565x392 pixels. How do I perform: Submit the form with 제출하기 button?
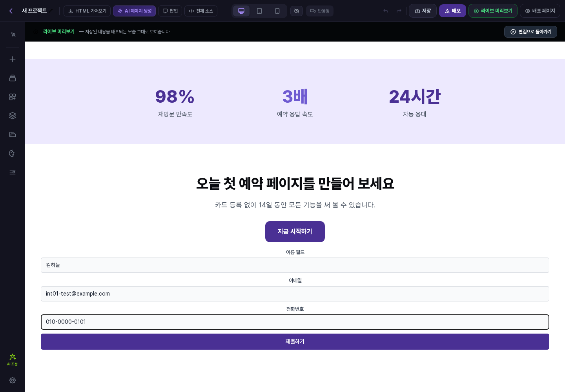[x=295, y=342]
